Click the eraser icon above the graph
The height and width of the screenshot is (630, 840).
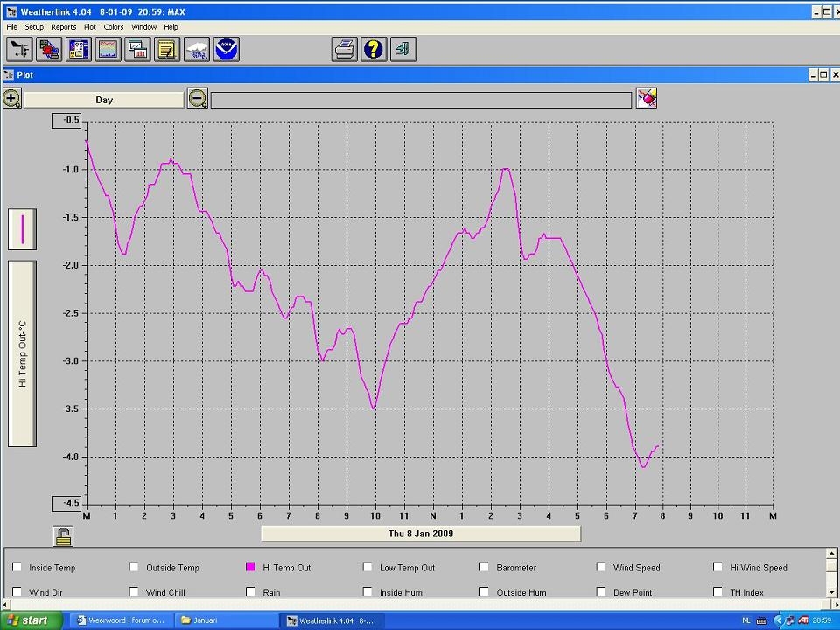[x=647, y=98]
